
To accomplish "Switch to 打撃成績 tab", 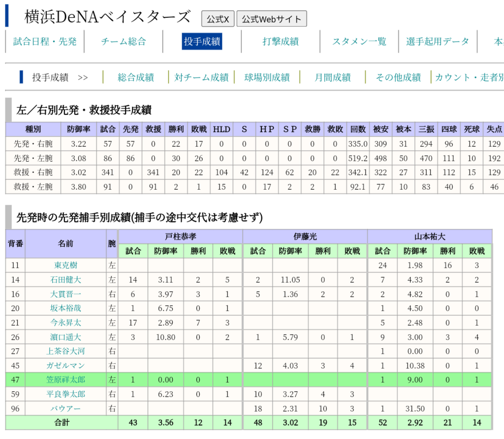I will click(x=281, y=41).
